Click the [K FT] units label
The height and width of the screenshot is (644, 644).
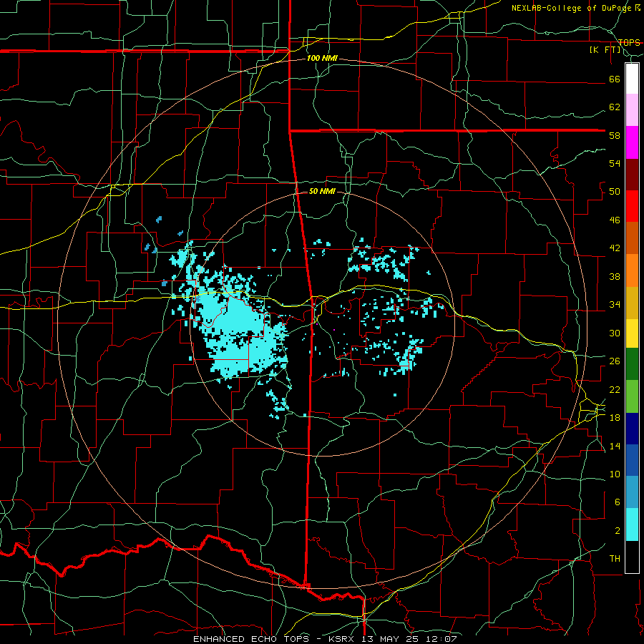click(x=605, y=50)
